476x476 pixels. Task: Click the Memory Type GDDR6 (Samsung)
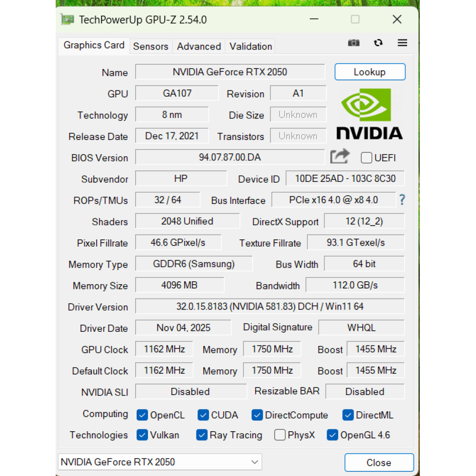(x=194, y=264)
